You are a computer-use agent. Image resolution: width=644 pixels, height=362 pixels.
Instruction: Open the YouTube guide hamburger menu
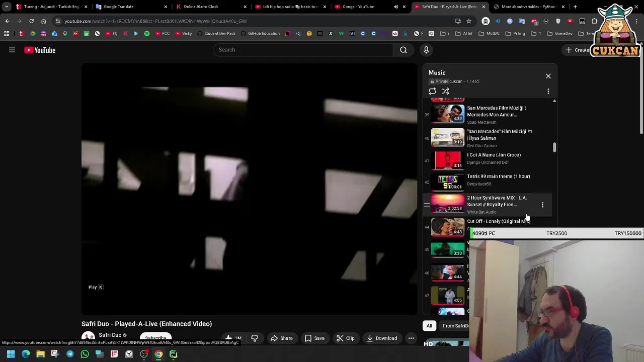click(x=12, y=50)
